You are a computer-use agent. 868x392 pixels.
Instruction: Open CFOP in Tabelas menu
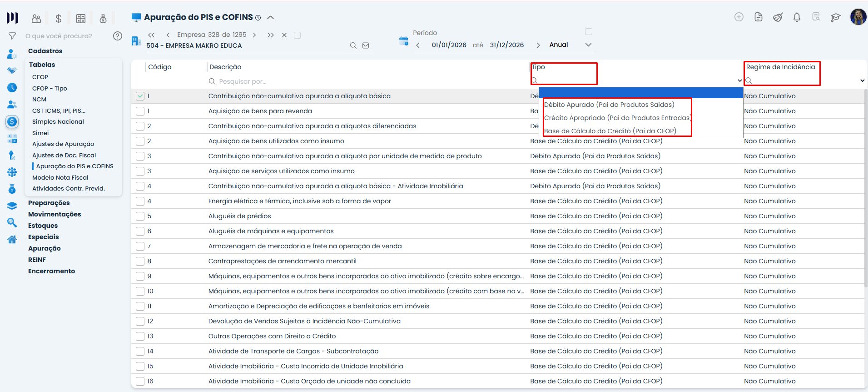click(40, 77)
